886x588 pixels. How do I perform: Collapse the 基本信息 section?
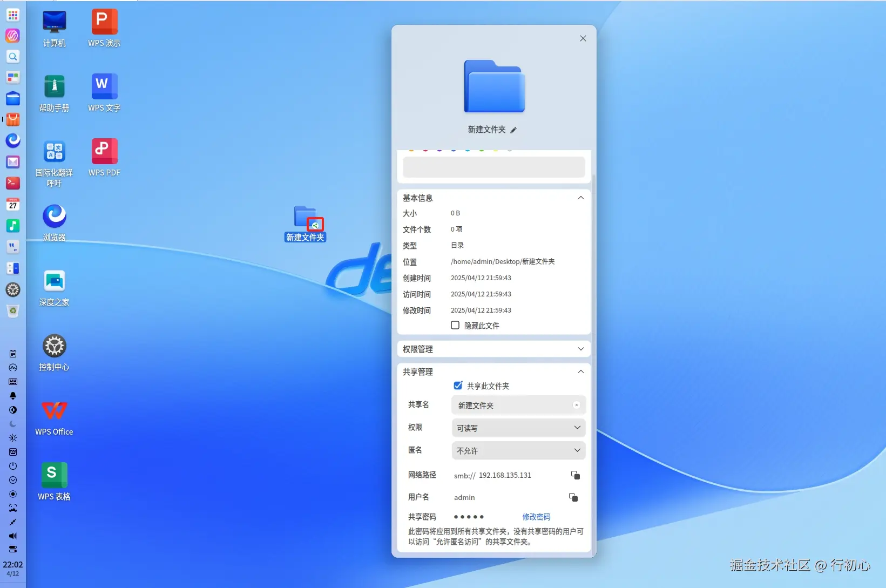581,198
